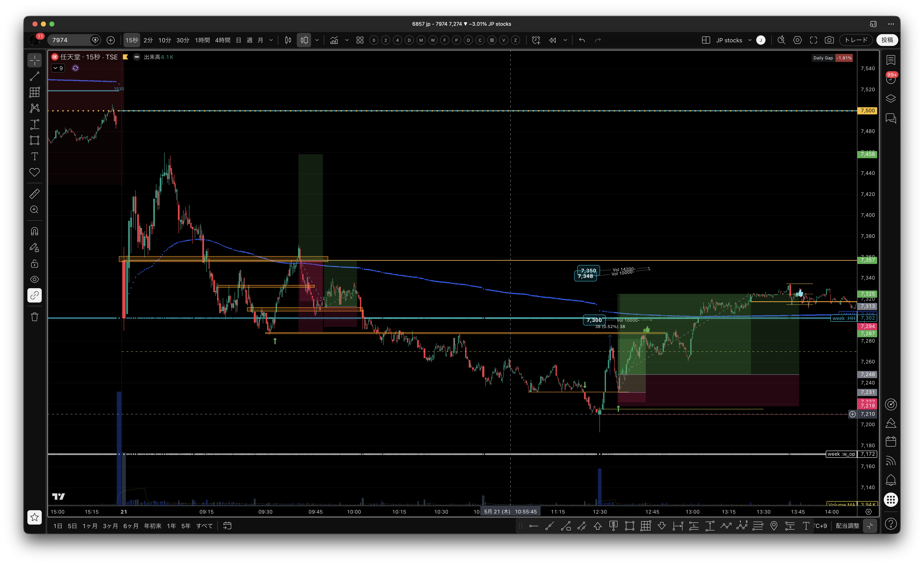Click the 投稿 publish button
924x565 pixels.
click(x=887, y=40)
